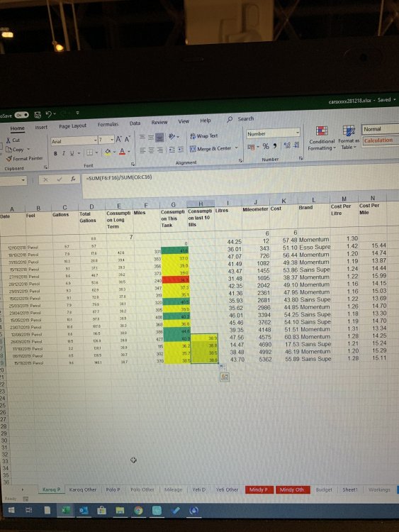Click Accounting Number Format icon
The width and height of the screenshot is (399, 532).
251,147
